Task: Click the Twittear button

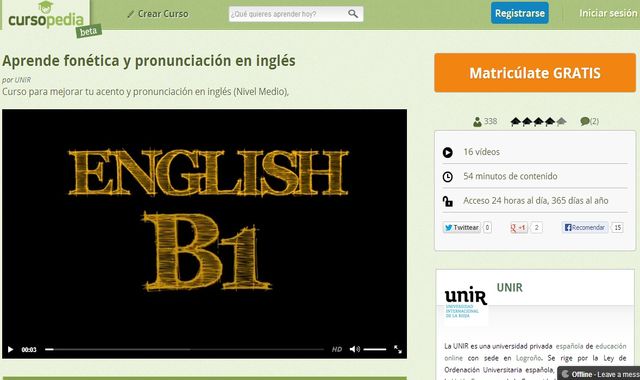Action: point(462,227)
